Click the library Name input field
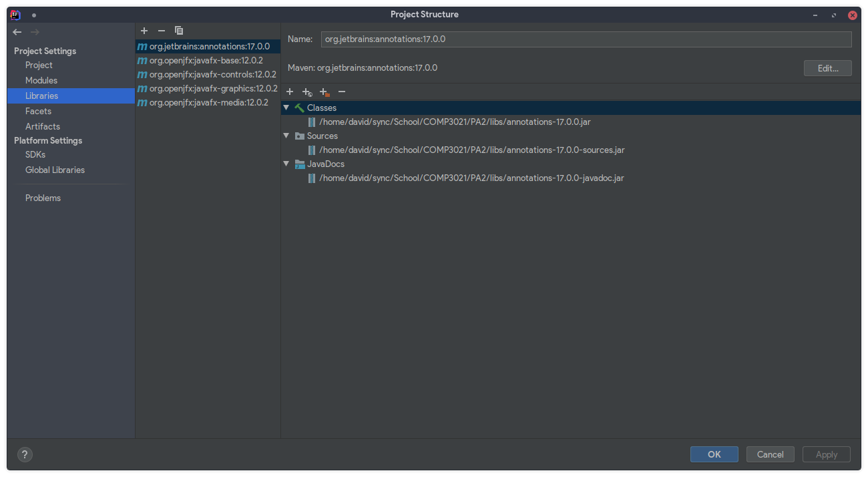Image resolution: width=868 pixels, height=477 pixels. (x=586, y=39)
